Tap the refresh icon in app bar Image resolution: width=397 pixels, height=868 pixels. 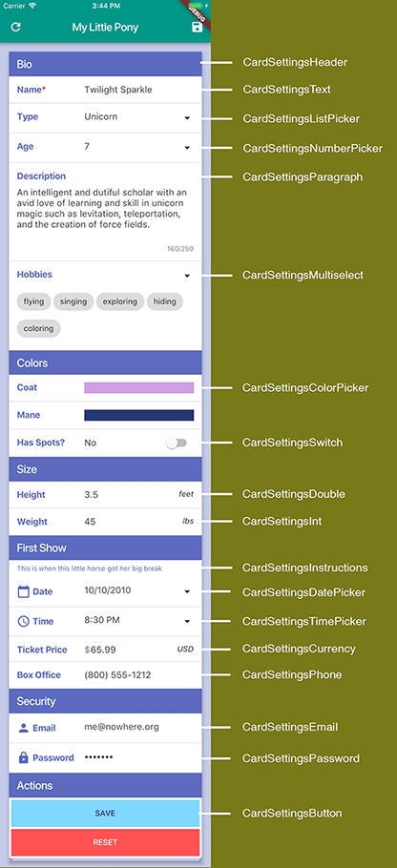[x=15, y=27]
